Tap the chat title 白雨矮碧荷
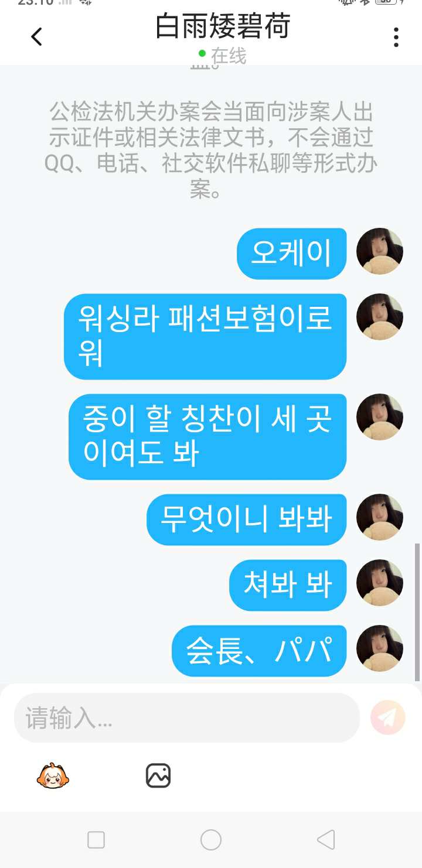Viewport: 422px width, 868px height. click(223, 26)
